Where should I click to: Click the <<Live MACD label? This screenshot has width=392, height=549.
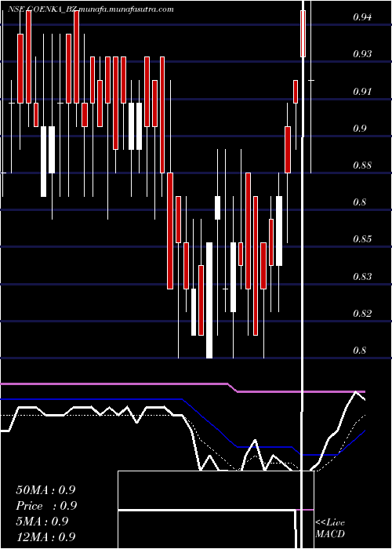tap(330, 528)
